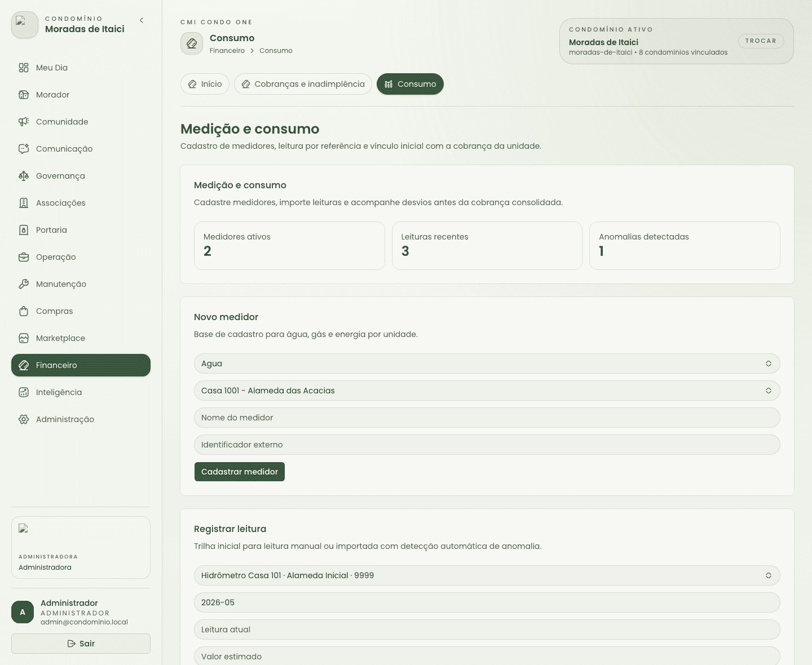This screenshot has height=665, width=812.
Task: Click the Inteligência chart icon
Action: pyautogui.click(x=24, y=392)
